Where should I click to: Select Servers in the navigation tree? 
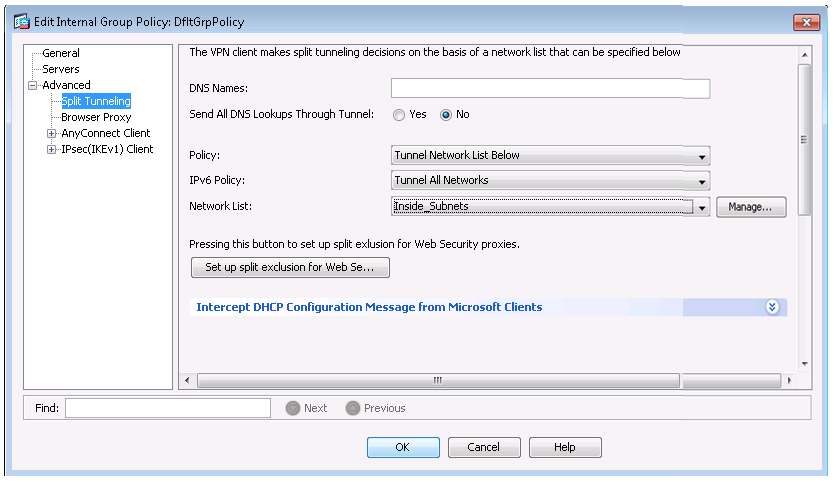60,69
